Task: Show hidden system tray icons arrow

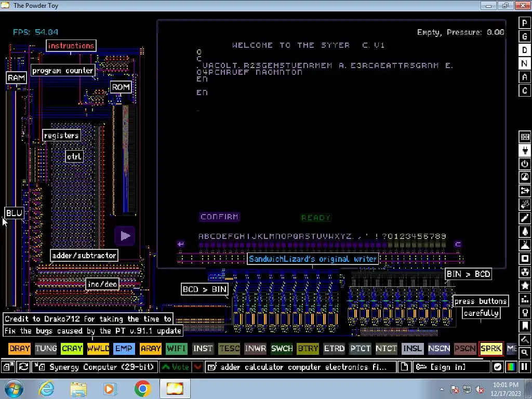Action: (442, 390)
